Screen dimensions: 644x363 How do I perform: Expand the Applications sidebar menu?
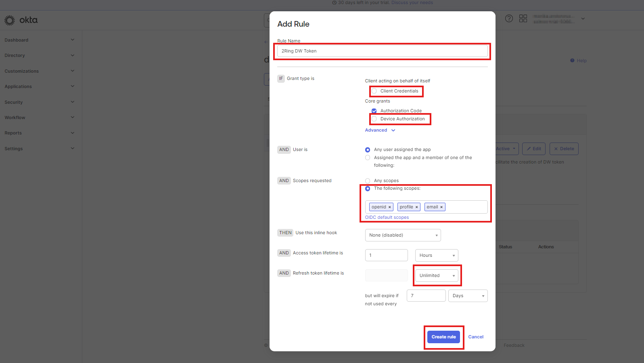pyautogui.click(x=39, y=86)
